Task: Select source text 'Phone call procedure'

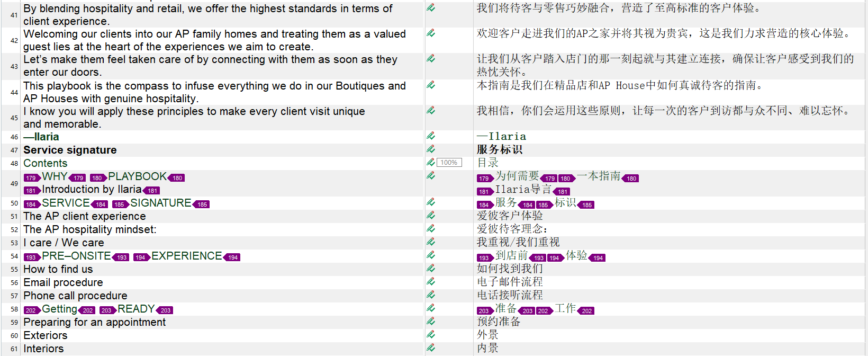Action: 75,296
